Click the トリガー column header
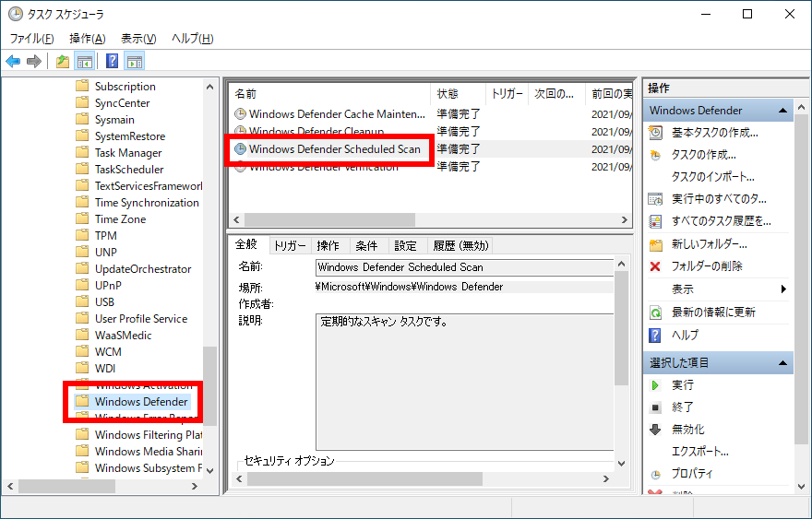812x519 pixels. click(x=507, y=94)
